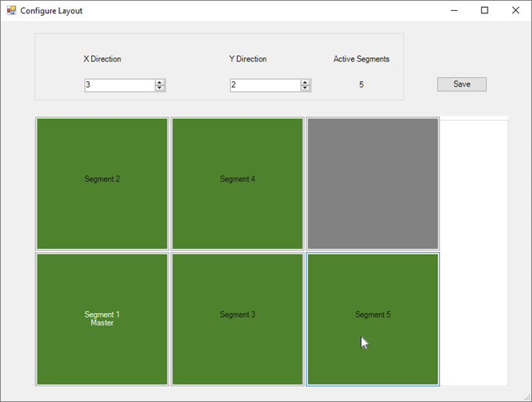Toggle the Segment 3 tile

(237, 319)
